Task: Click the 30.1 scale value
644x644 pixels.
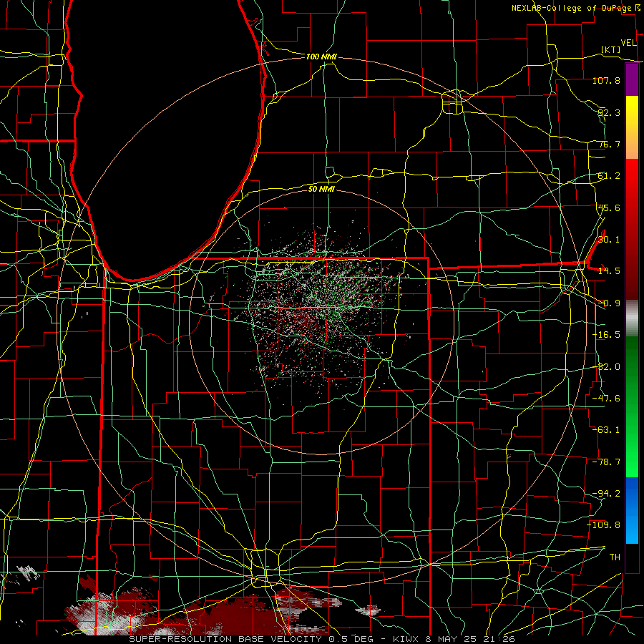Action: 609,239
